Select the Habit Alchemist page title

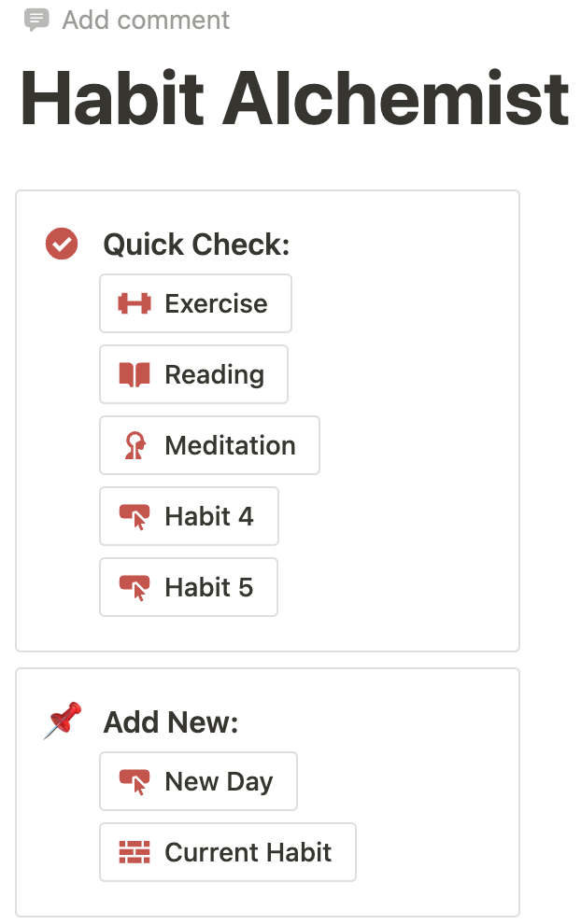pyautogui.click(x=295, y=98)
